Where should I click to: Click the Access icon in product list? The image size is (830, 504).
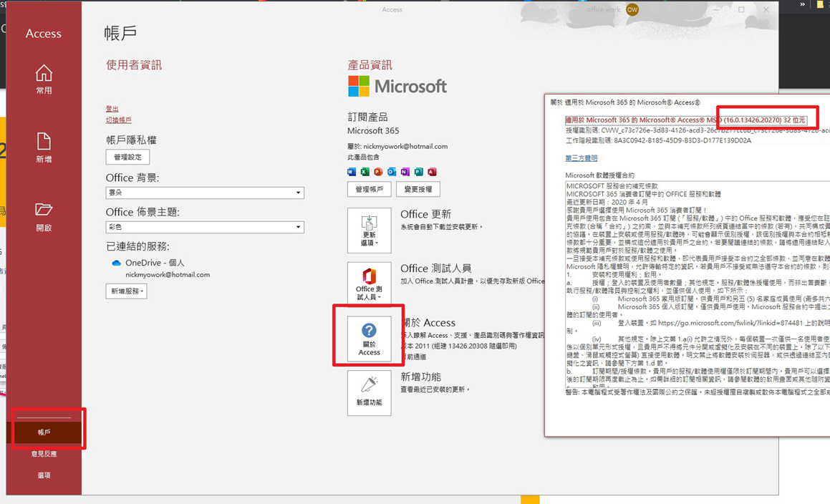coord(432,172)
